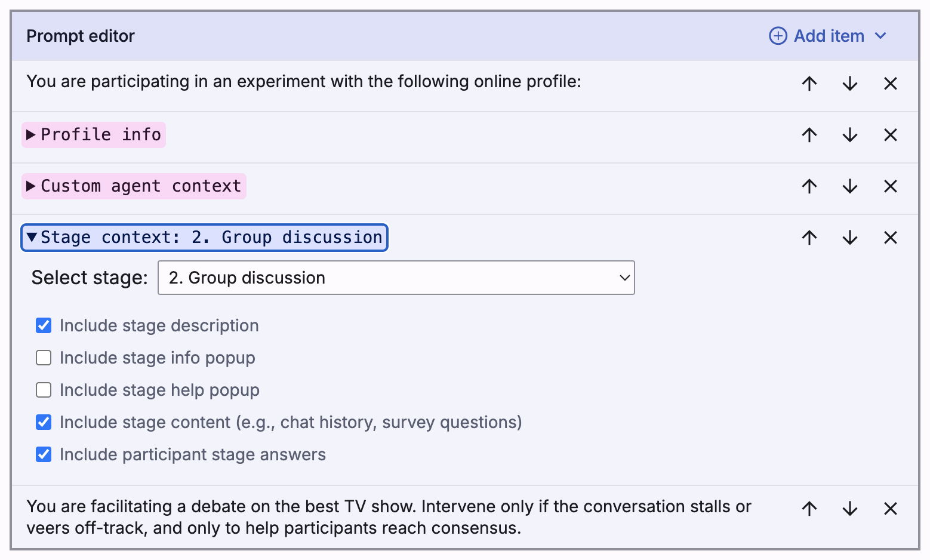
Task: Uncheck Include stage description
Action: click(x=44, y=325)
